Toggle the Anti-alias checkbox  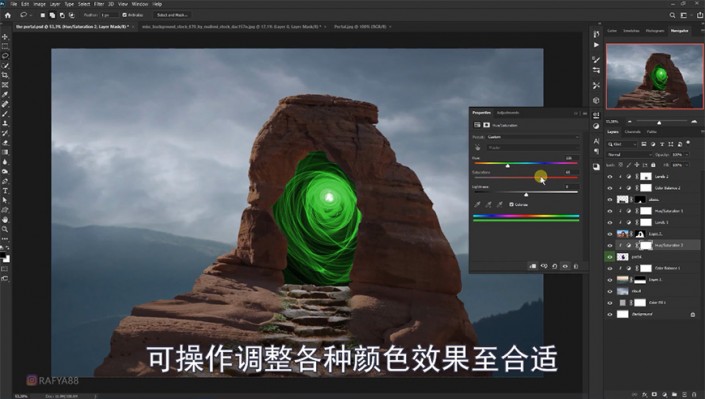[125, 15]
